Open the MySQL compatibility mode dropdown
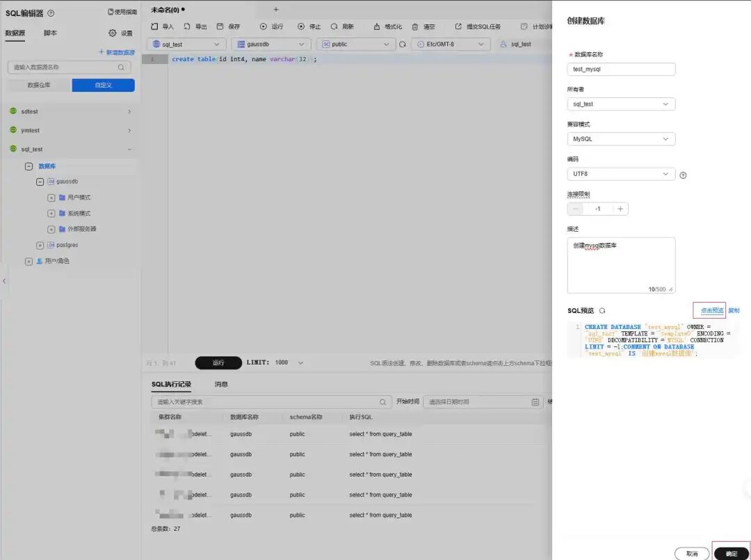This screenshot has width=751, height=560. pos(621,139)
